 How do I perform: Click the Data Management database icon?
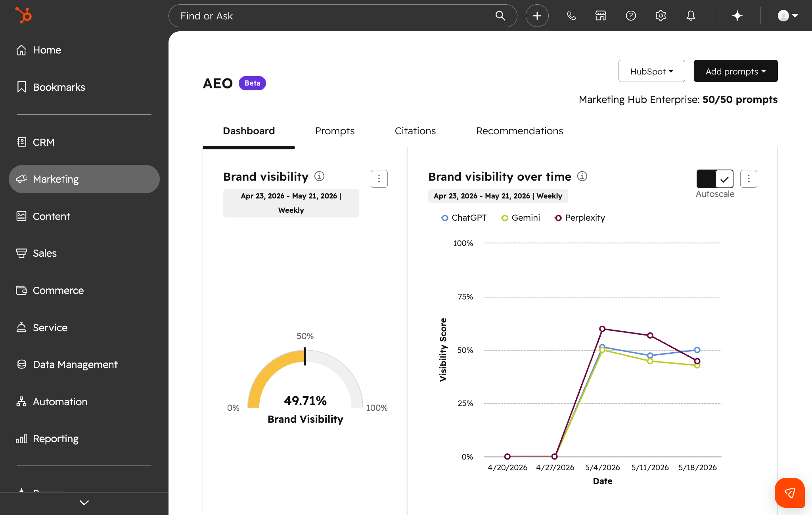[x=21, y=364]
